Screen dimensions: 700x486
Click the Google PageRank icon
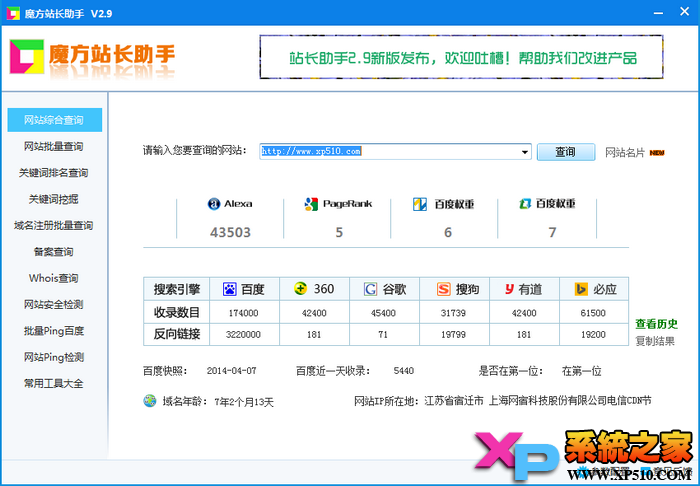click(311, 204)
